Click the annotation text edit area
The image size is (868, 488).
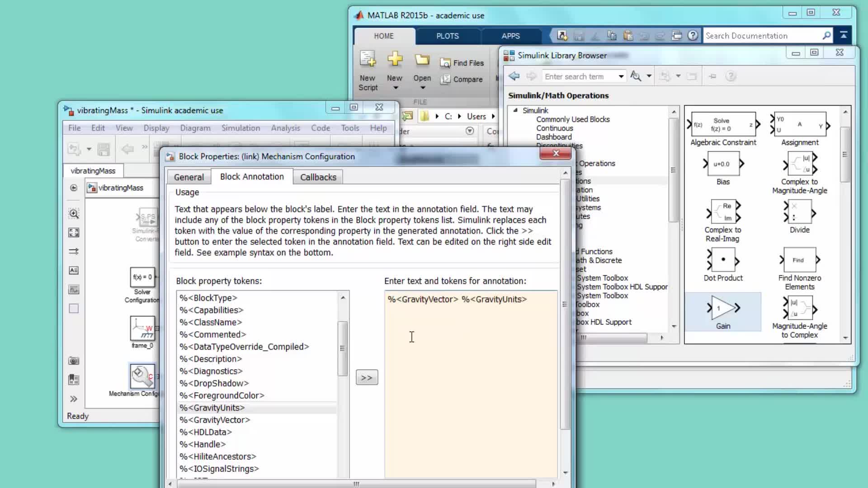[x=471, y=384]
